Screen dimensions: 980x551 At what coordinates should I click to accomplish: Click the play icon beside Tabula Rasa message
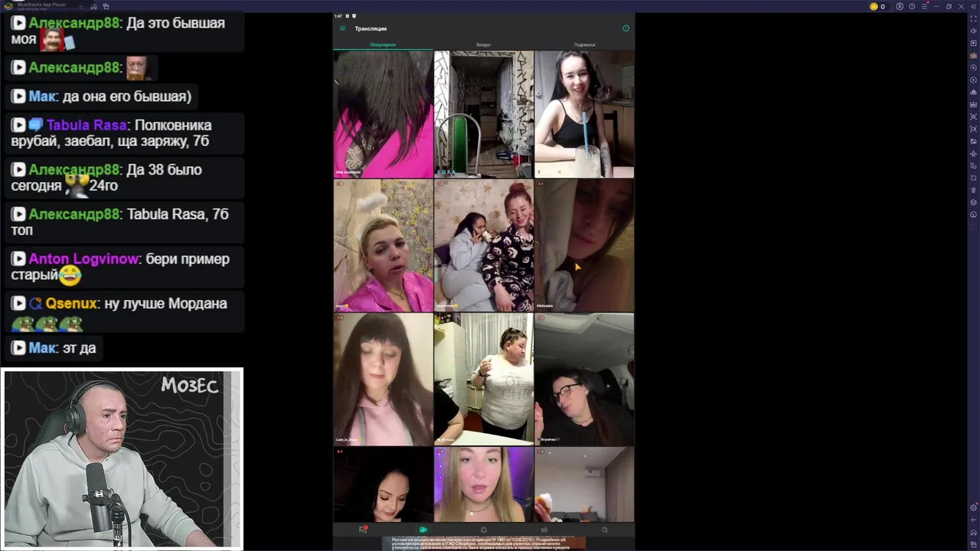point(18,125)
